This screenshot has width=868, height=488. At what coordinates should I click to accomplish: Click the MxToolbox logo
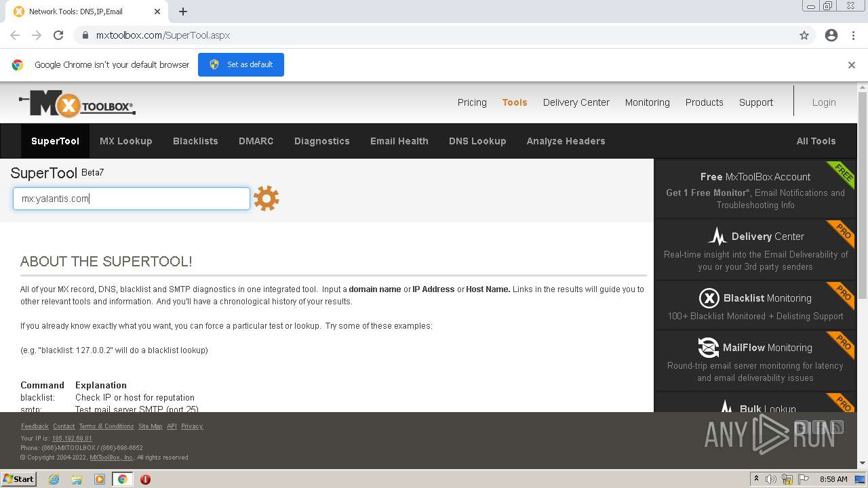pos(77,104)
